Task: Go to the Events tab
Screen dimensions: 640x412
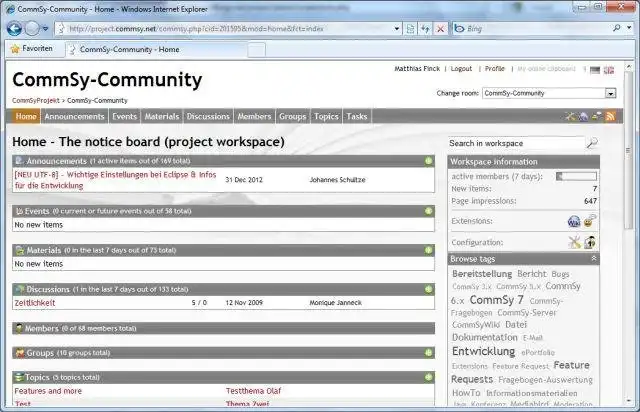Action: click(124, 116)
